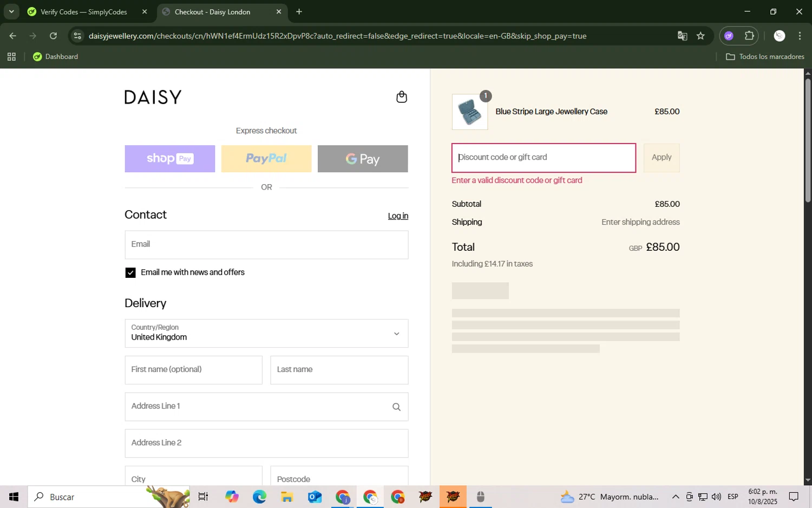The image size is (812, 508).
Task: Bookmark this page with the star icon
Action: [x=700, y=36]
